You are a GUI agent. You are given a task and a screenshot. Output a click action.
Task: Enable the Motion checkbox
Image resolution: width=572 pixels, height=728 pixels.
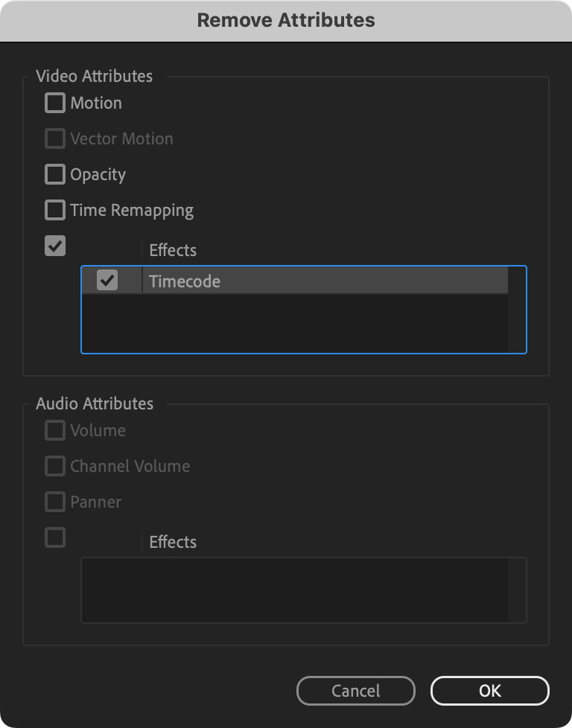coord(55,103)
